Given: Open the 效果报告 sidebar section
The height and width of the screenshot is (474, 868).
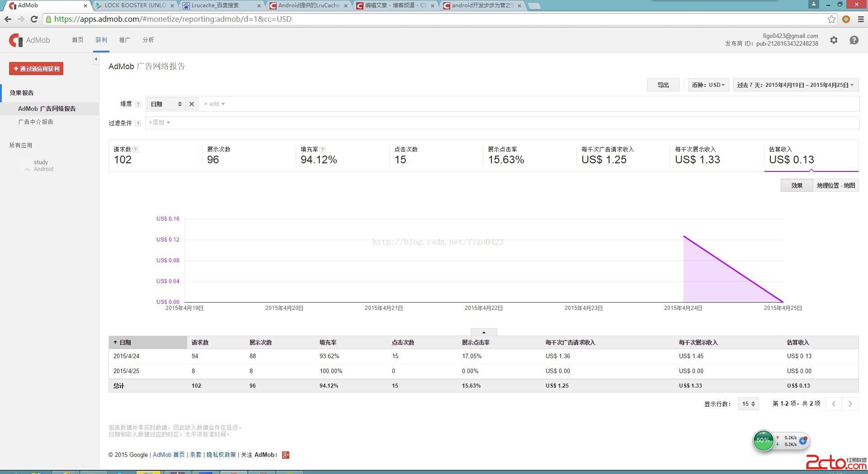Looking at the screenshot, I should point(22,93).
